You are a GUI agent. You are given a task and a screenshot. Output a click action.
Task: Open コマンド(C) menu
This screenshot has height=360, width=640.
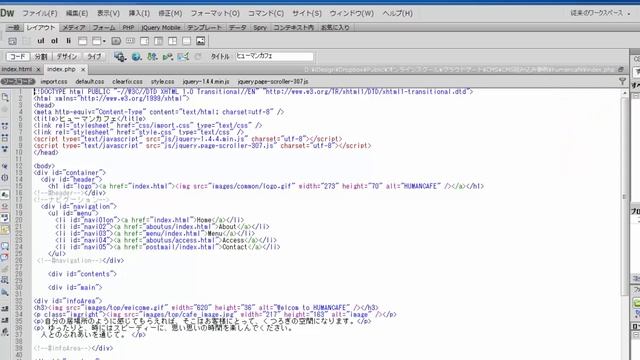tap(266, 13)
